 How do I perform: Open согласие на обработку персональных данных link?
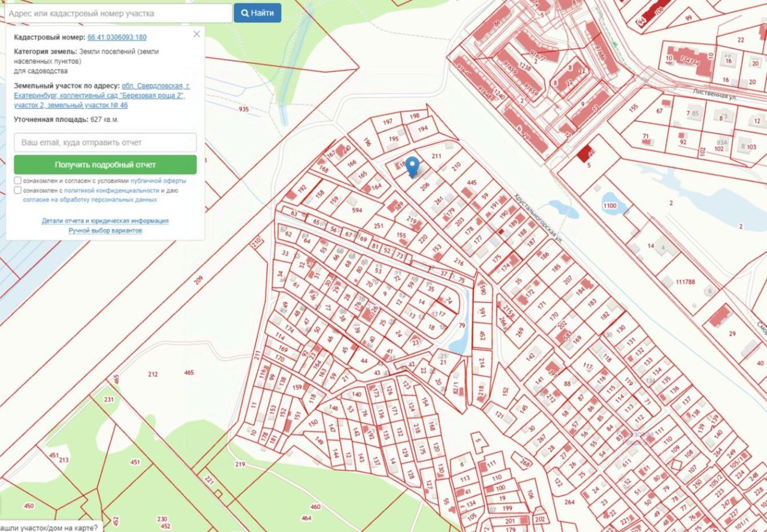point(90,199)
